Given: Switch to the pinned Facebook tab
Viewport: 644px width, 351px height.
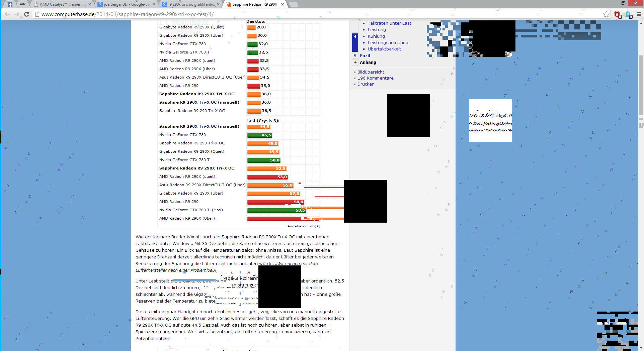Looking at the screenshot, I should (x=10, y=4).
